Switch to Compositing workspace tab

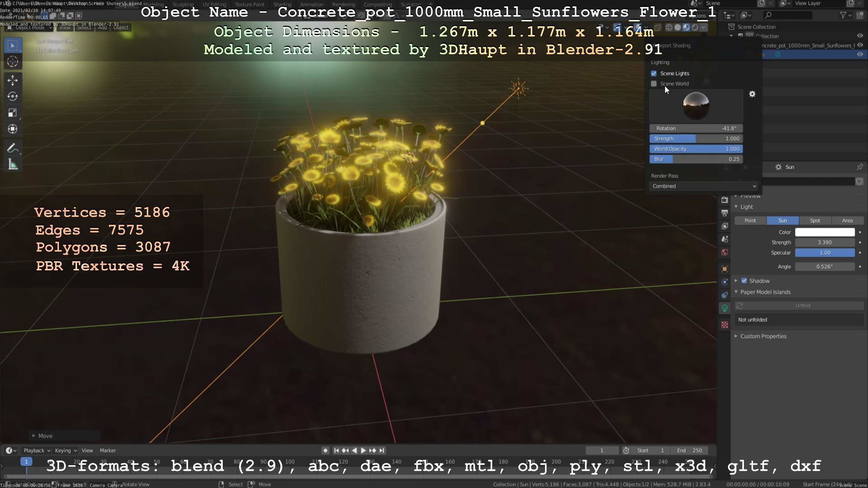pyautogui.click(x=378, y=4)
